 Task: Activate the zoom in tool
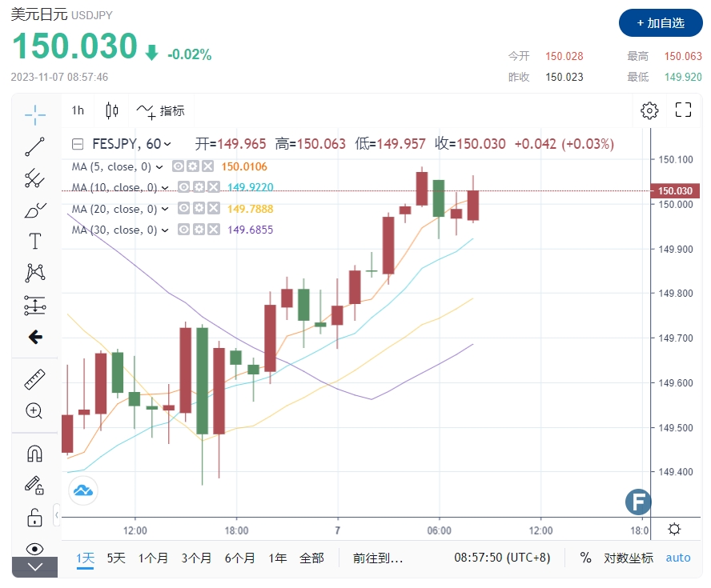[34, 411]
